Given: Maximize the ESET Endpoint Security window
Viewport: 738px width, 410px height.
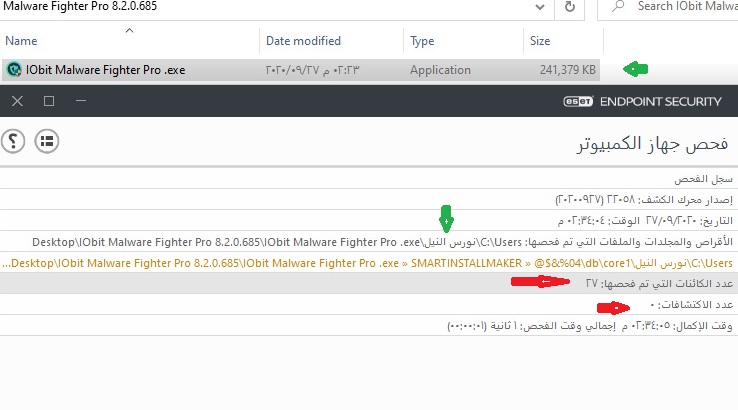Looking at the screenshot, I should click(x=49, y=101).
